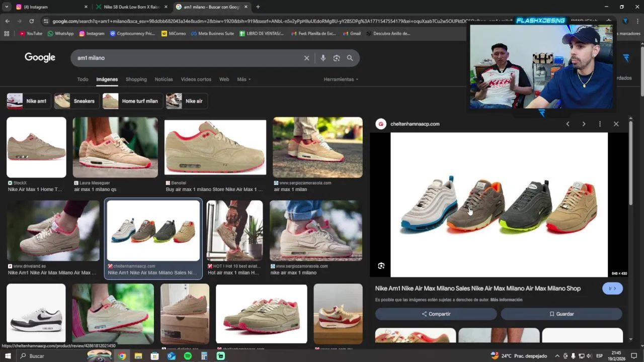Open the Windows notification center

(x=634, y=356)
